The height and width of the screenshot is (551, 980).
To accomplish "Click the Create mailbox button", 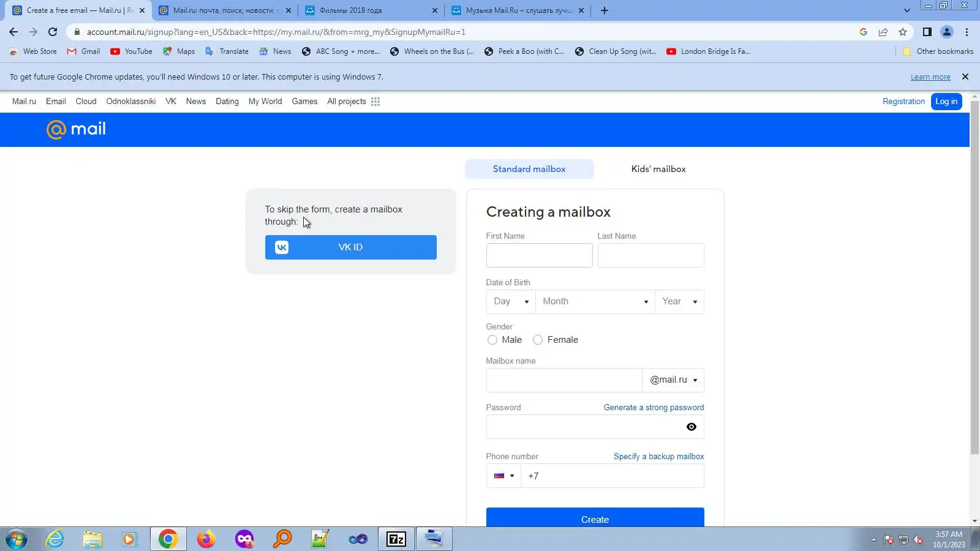I will [x=595, y=517].
